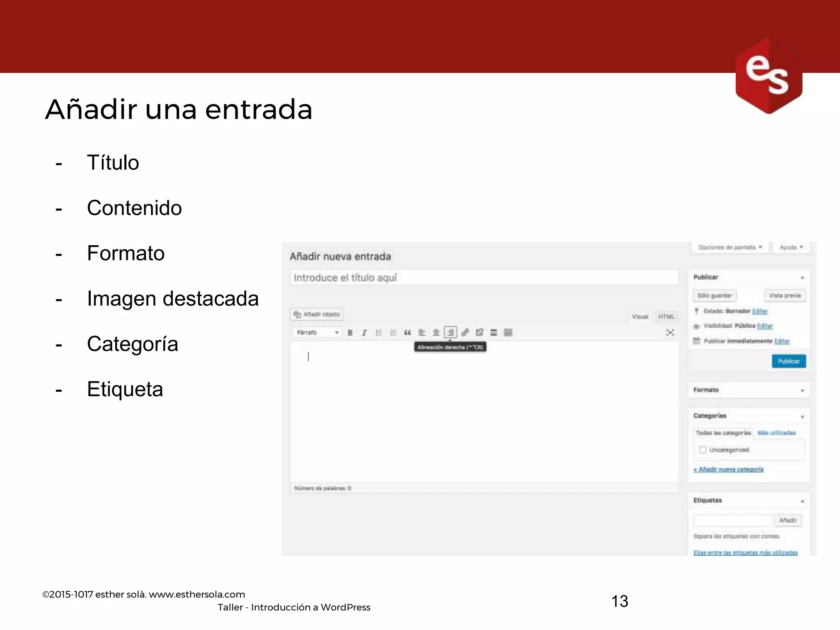Click the Vista previa button
840x630 pixels.
coord(785,296)
